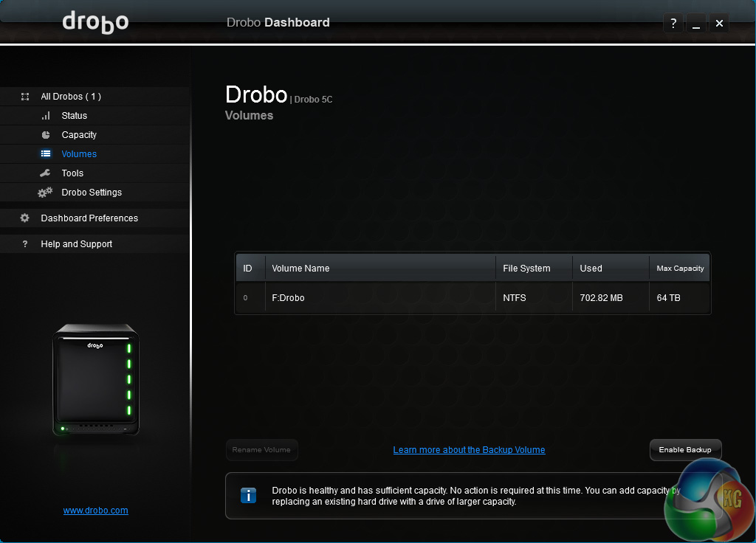Image resolution: width=756 pixels, height=543 pixels.
Task: Click the Enable Backup button
Action: 685,450
